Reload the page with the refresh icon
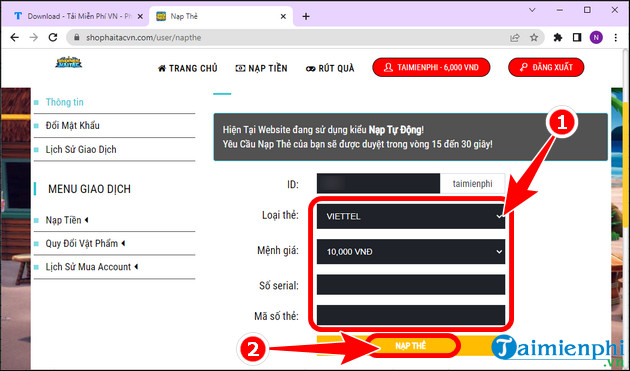 pos(53,37)
